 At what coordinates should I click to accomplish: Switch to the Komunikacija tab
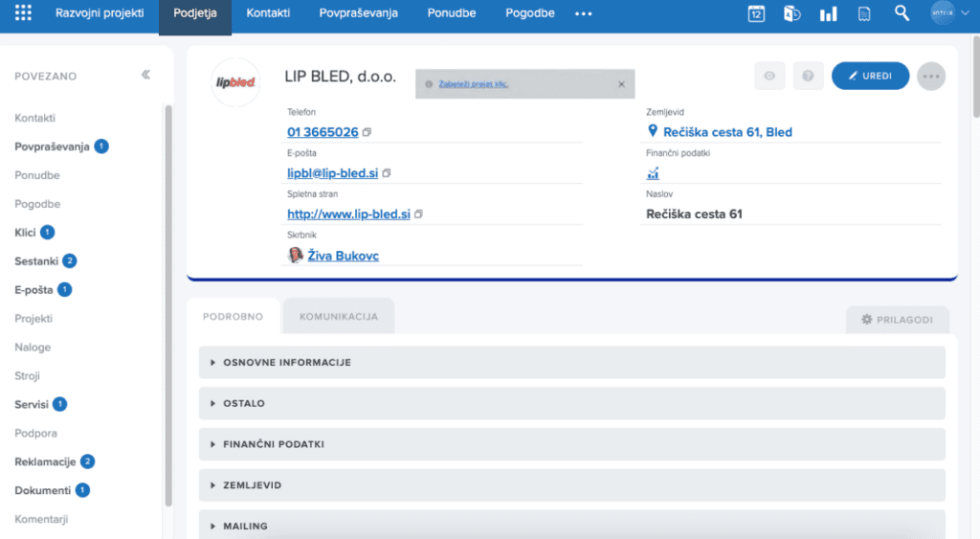coord(339,316)
